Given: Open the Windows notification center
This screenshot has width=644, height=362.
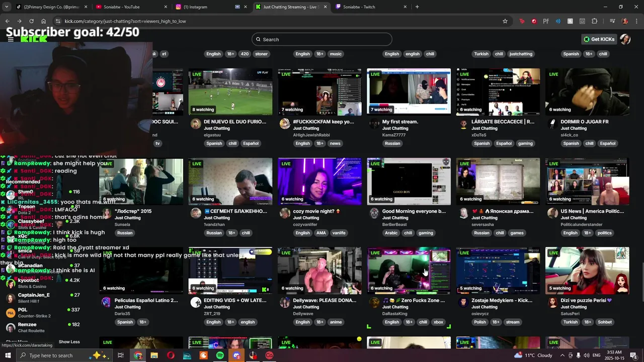Looking at the screenshot, I should [x=633, y=355].
